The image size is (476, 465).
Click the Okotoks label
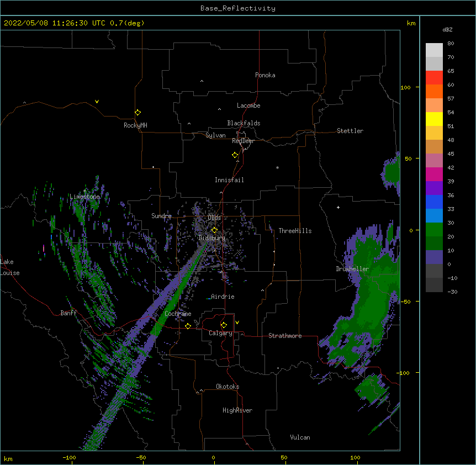coord(228,387)
